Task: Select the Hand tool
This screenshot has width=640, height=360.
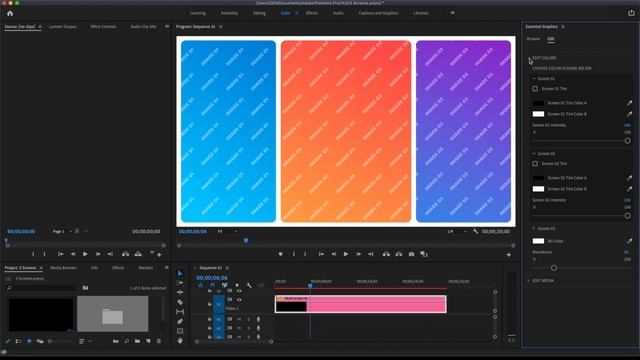Action: coord(180,340)
